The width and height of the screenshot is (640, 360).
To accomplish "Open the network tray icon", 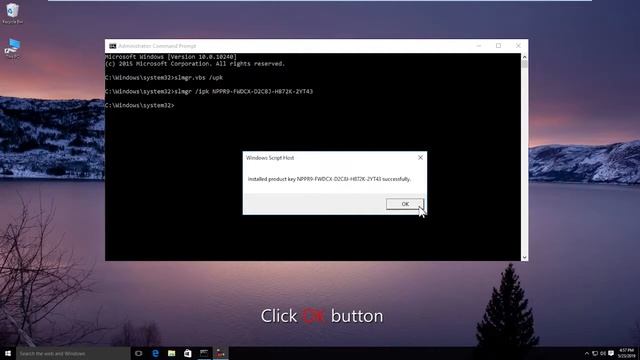I will [595, 353].
